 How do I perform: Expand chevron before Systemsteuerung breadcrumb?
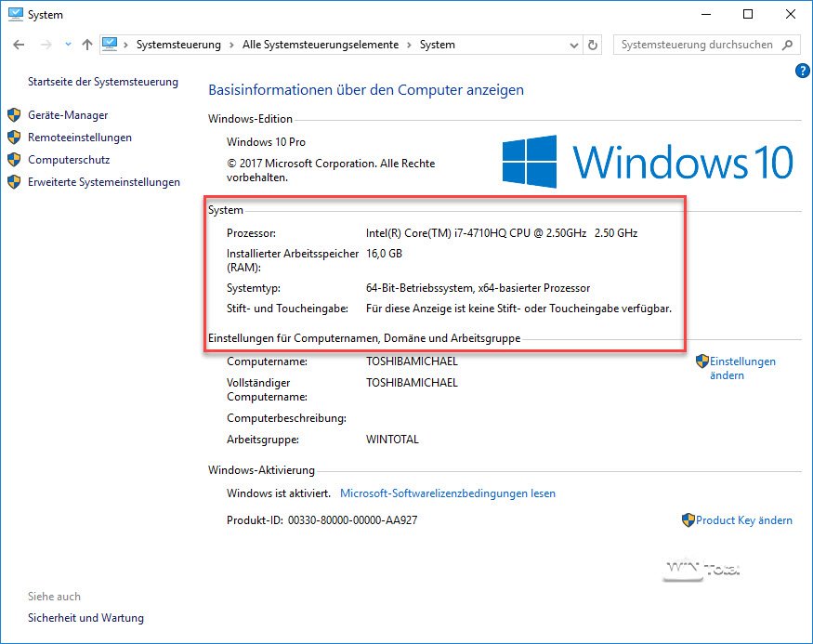tap(125, 46)
